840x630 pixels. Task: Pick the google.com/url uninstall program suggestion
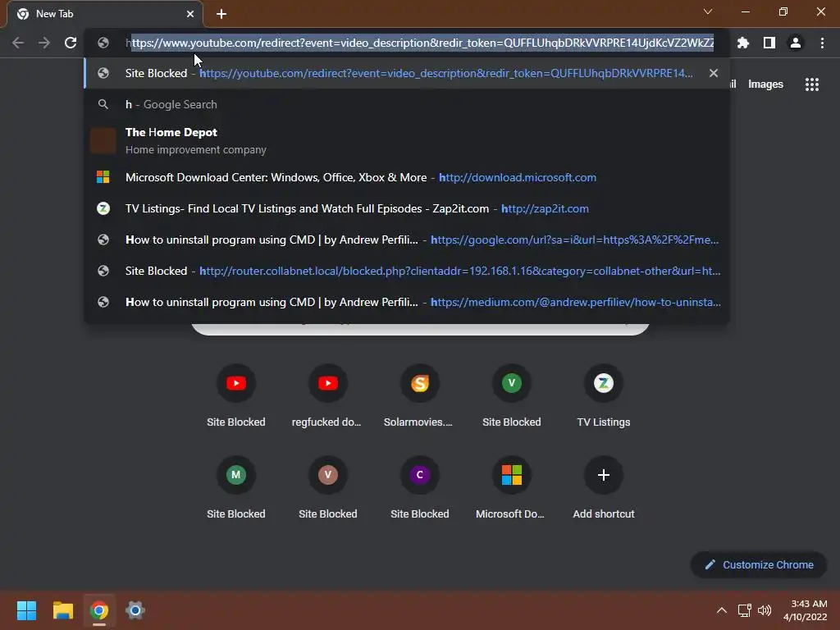click(x=407, y=240)
